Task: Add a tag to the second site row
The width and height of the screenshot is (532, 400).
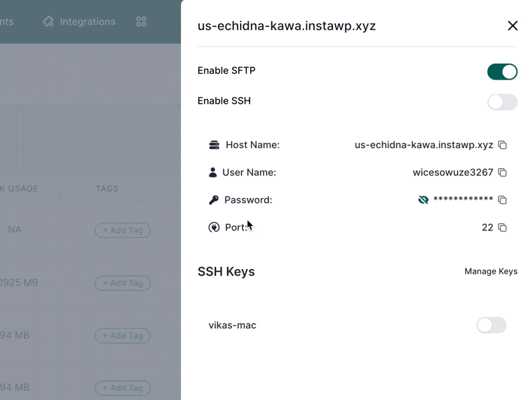Action: point(123,283)
